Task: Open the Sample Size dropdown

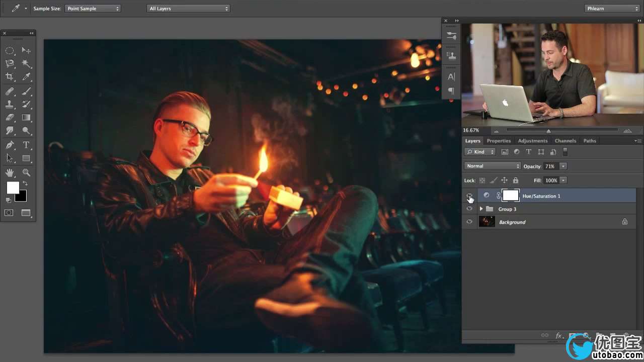Action: point(93,9)
